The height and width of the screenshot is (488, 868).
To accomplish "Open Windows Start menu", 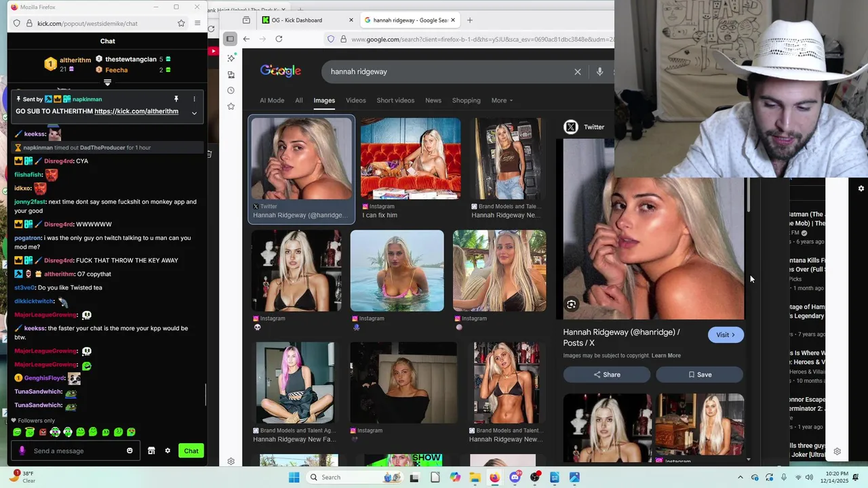I will [294, 477].
